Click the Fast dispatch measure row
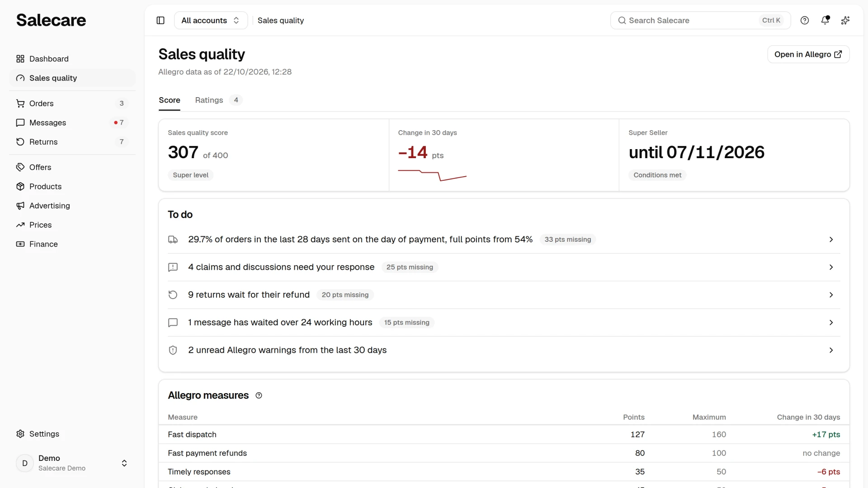This screenshot has width=868, height=488. [504, 435]
